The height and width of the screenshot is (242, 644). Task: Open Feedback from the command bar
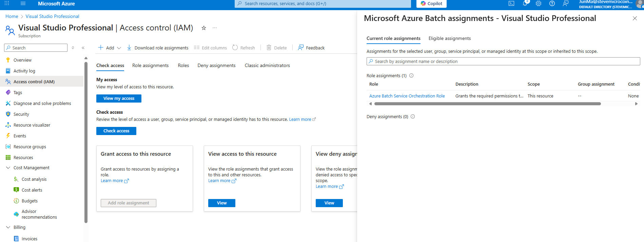click(x=311, y=48)
